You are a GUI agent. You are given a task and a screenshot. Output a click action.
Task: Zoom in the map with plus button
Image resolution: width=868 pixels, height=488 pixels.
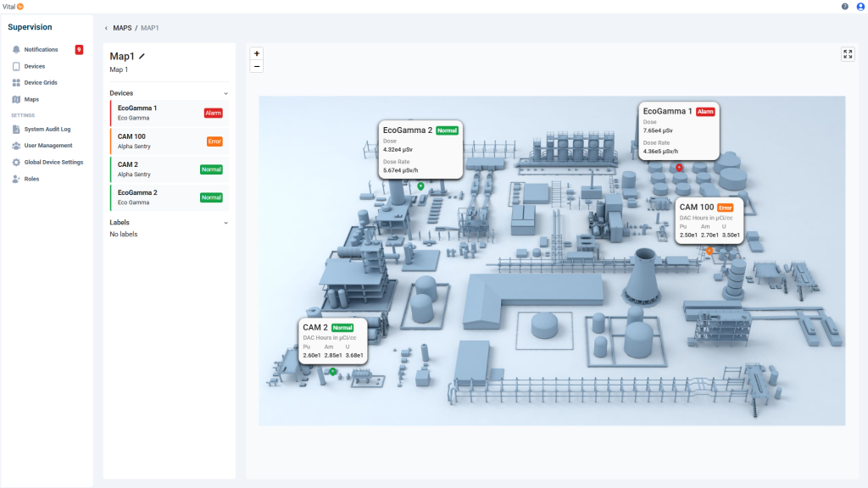257,53
